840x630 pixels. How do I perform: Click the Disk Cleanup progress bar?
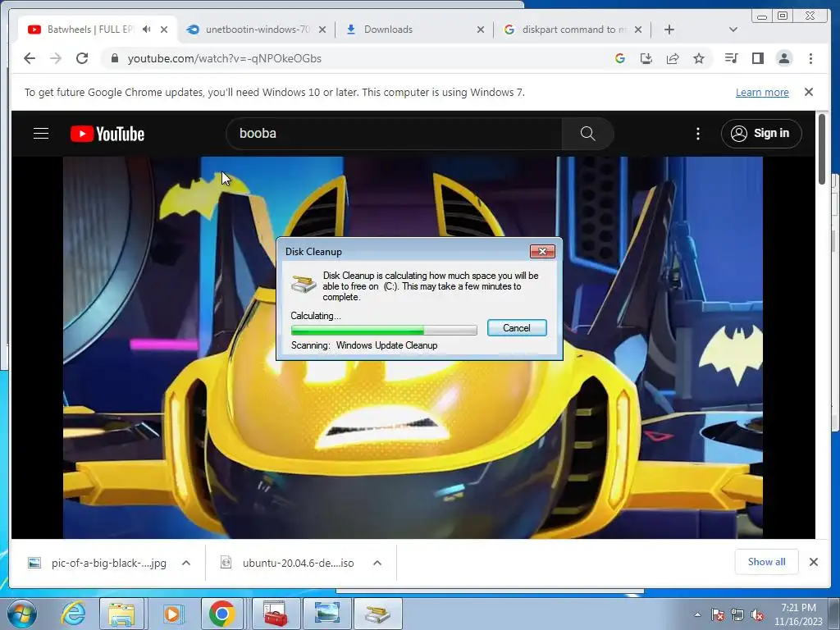pos(384,330)
